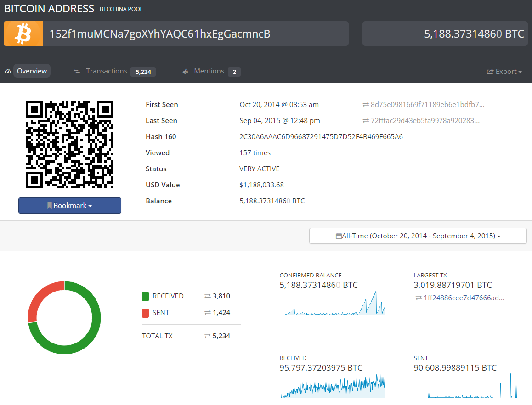Click the Balance row value in details
The width and height of the screenshot is (532, 405).
pyautogui.click(x=272, y=201)
